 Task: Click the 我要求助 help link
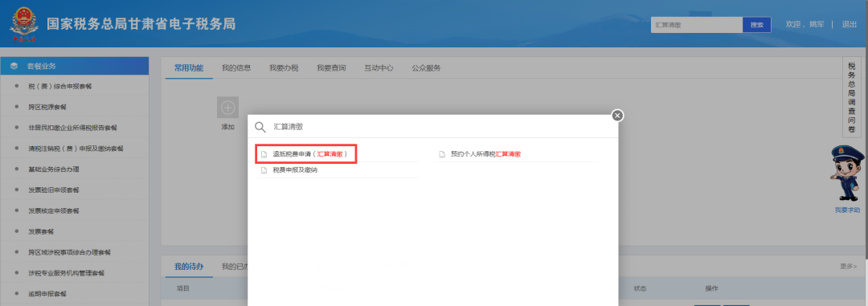[x=848, y=210]
